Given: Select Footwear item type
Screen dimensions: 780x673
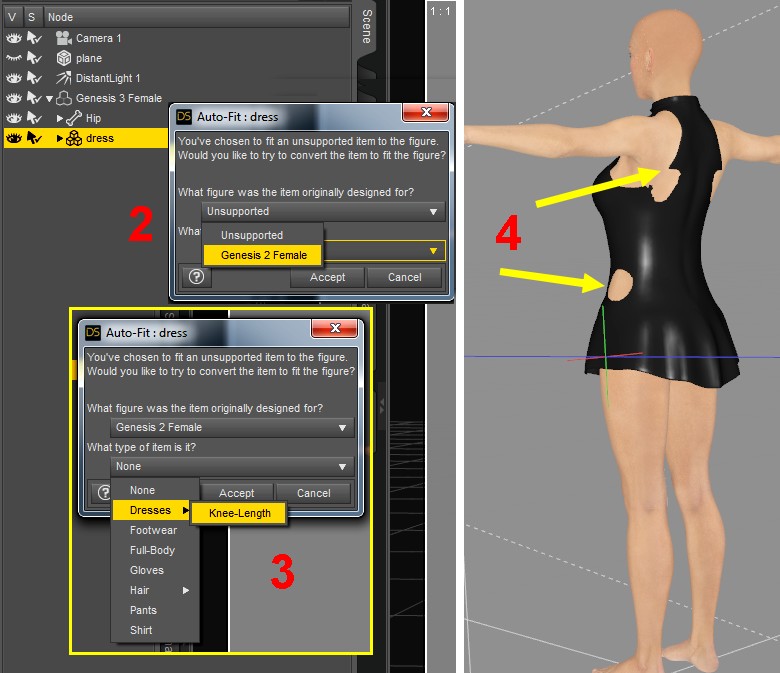Looking at the screenshot, I should 155,530.
